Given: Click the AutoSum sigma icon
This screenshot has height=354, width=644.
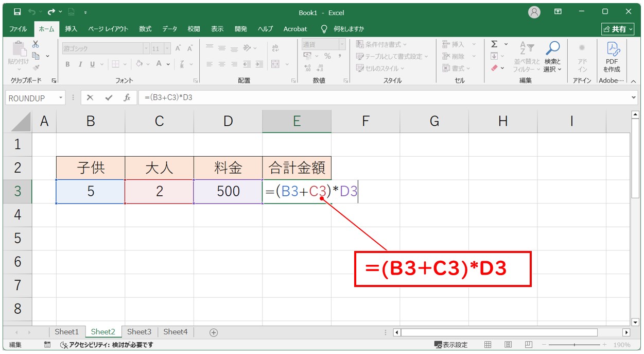Looking at the screenshot, I should coord(494,44).
